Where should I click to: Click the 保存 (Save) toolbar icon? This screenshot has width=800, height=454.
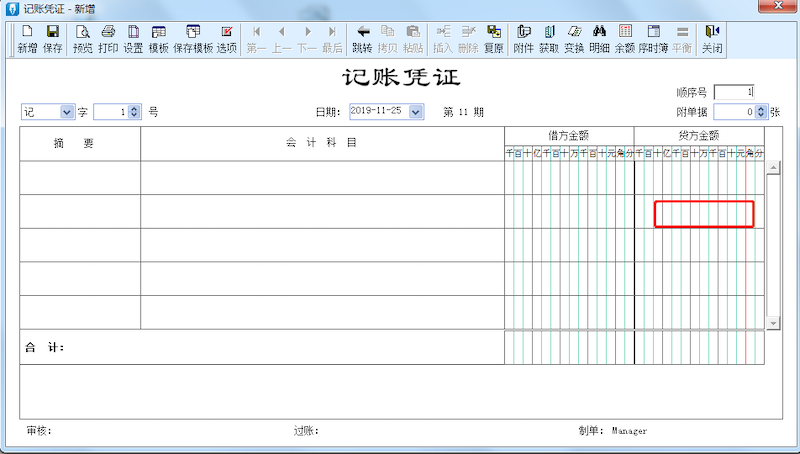pos(52,39)
